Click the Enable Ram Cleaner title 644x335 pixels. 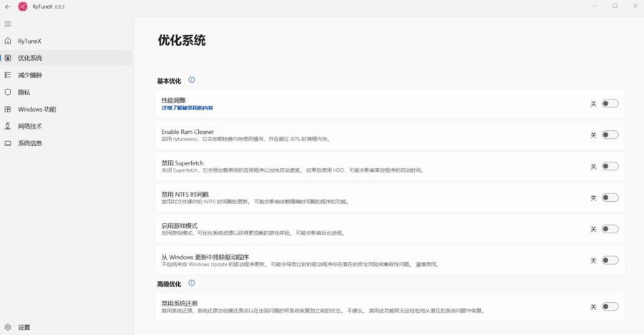[x=187, y=132]
